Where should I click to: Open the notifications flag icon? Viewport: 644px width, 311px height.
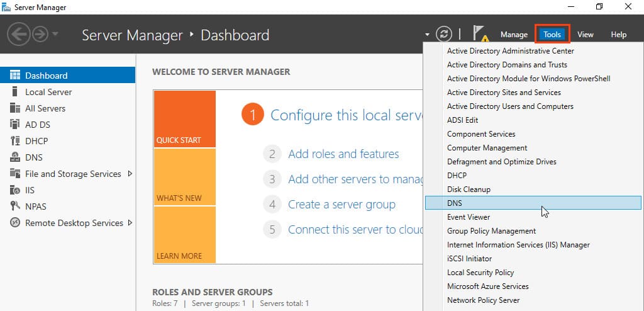click(x=480, y=34)
